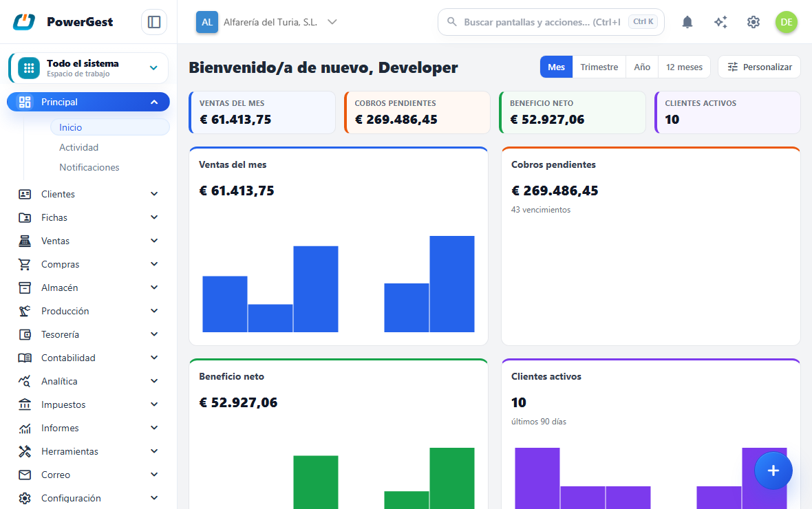Expand the Ventas menu chevron
The width and height of the screenshot is (812, 509).
(x=154, y=241)
